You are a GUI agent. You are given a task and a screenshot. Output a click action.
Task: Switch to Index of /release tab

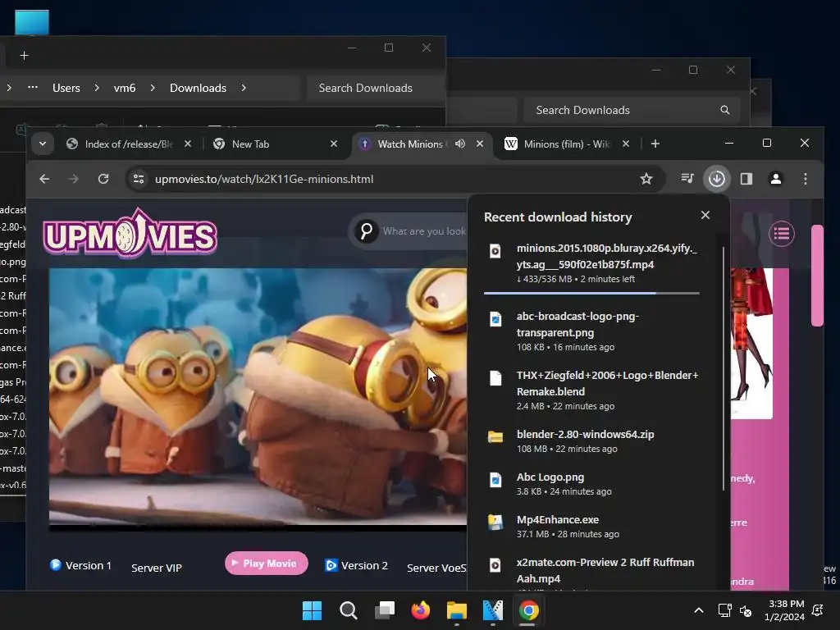pyautogui.click(x=129, y=144)
